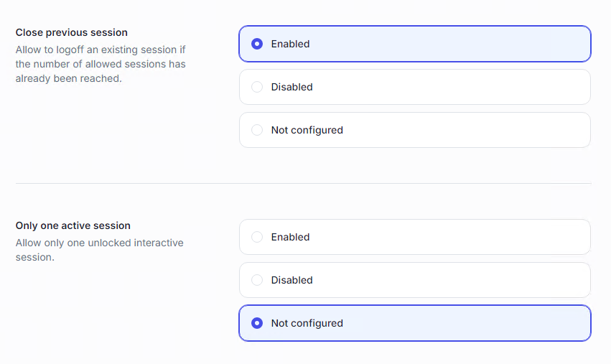
Task: Click the "Only one active session" heading
Action: 73,225
